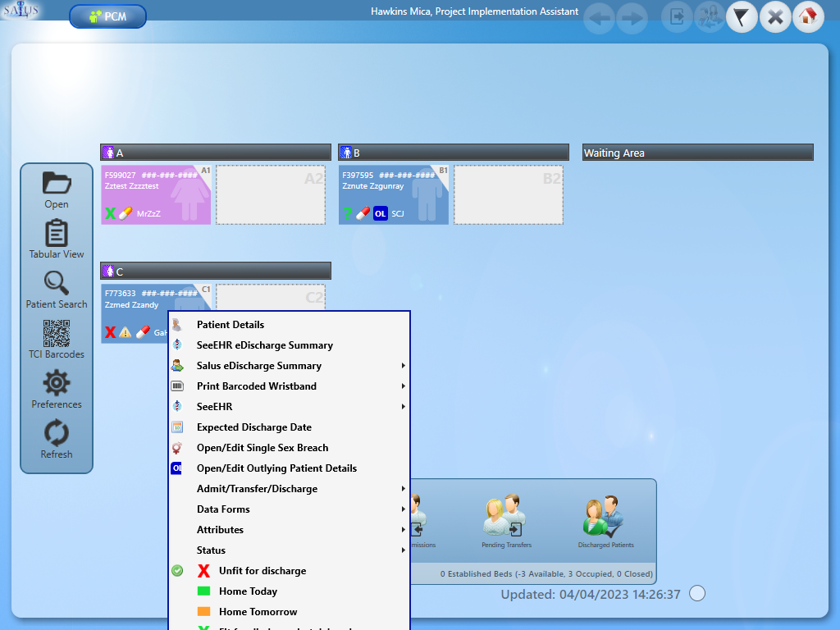Click the bay B header icon
The width and height of the screenshot is (840, 630).
coord(347,153)
